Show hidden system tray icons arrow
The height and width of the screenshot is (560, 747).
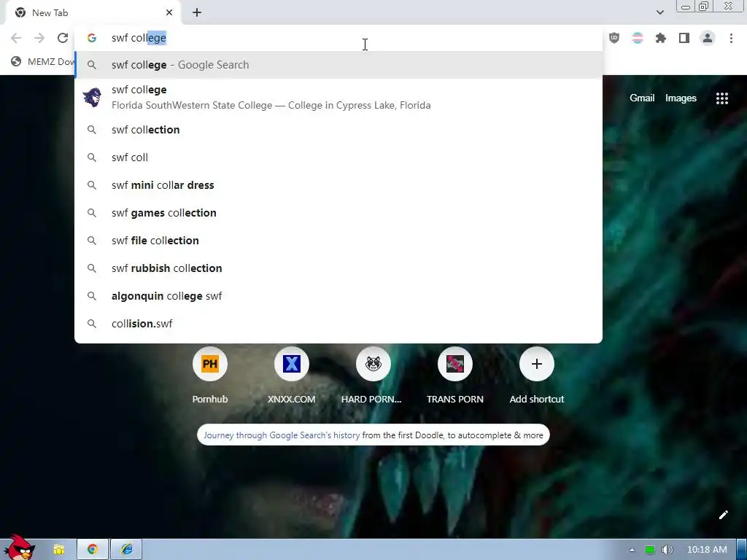tap(632, 550)
